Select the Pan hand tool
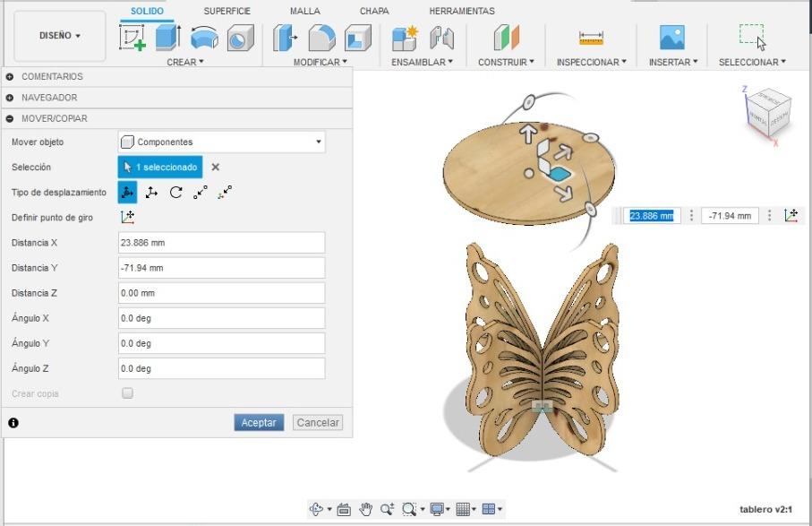812x526 pixels. pyautogui.click(x=366, y=509)
